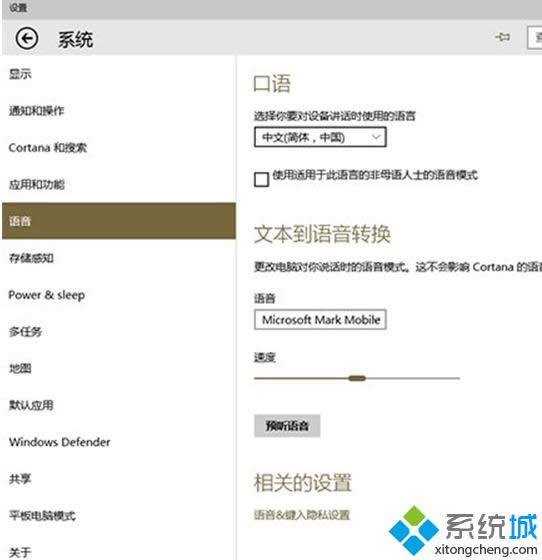Open 默认应用 settings
The width and height of the screenshot is (542, 560).
click(x=31, y=405)
